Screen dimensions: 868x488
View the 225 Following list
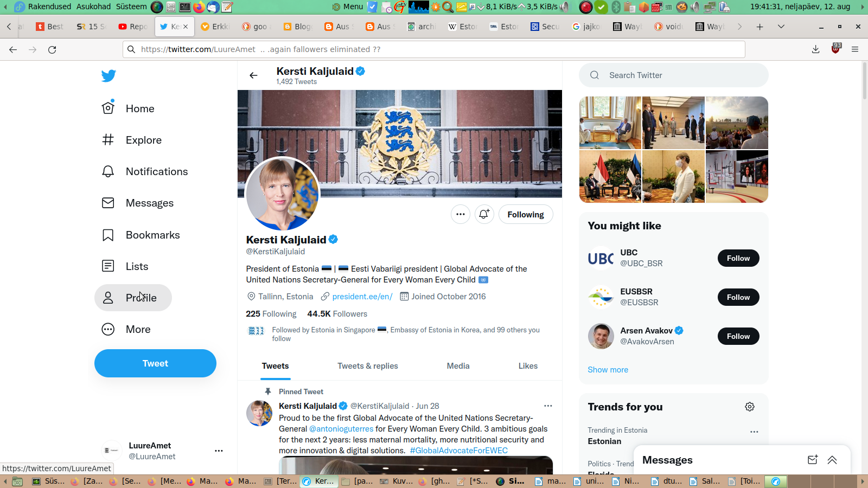coord(271,314)
